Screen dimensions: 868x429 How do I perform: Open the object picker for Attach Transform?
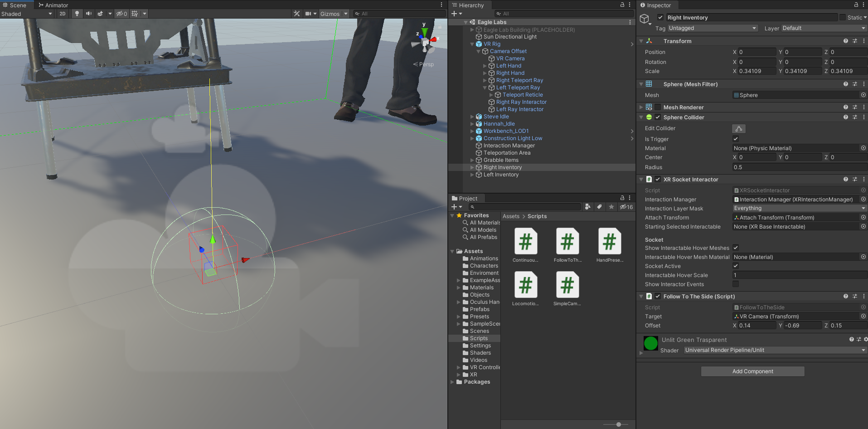point(863,217)
